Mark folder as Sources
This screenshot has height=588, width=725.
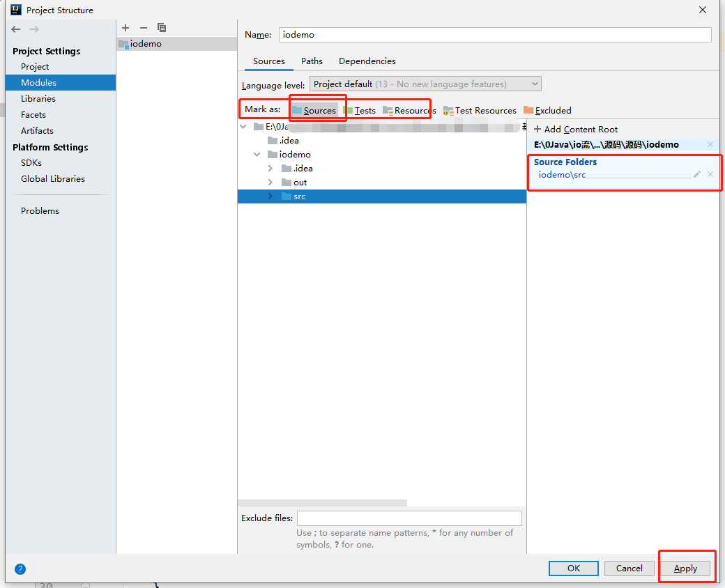pyautogui.click(x=314, y=111)
